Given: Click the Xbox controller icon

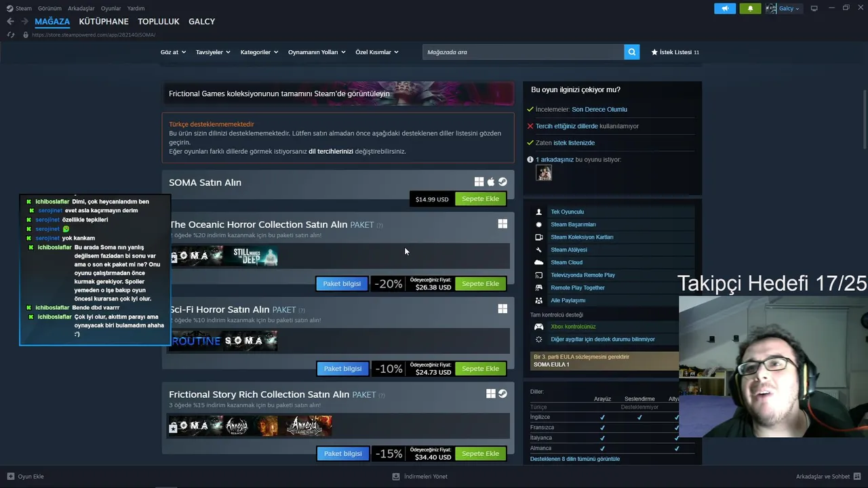Looking at the screenshot, I should 539,327.
